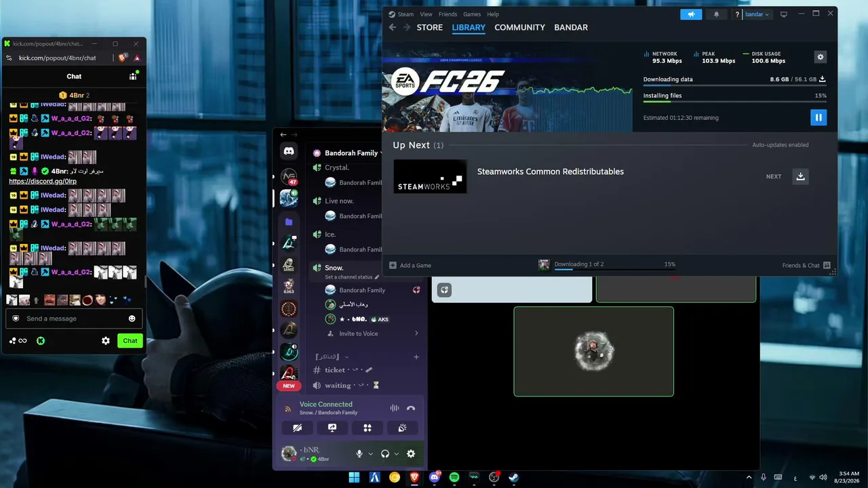This screenshot has height=488, width=868.
Task: Download Steamworks Common Redistributables now
Action: 800,176
